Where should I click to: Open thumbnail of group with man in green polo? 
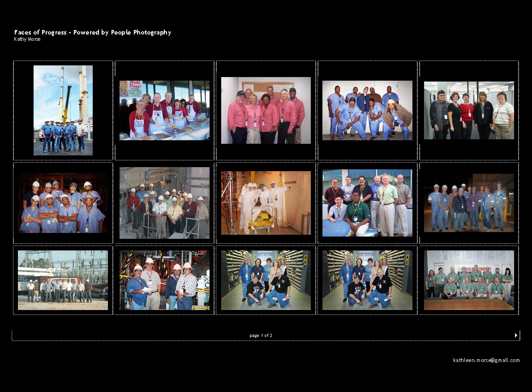(368, 203)
